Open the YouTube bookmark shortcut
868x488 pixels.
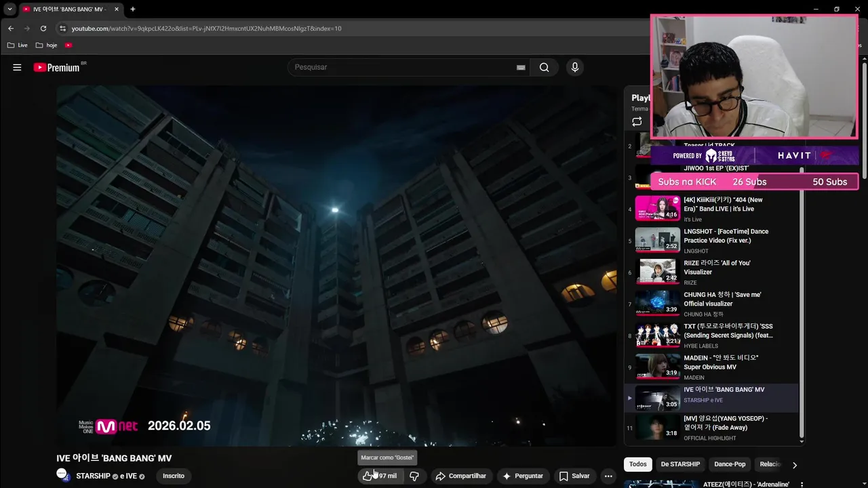tap(68, 45)
